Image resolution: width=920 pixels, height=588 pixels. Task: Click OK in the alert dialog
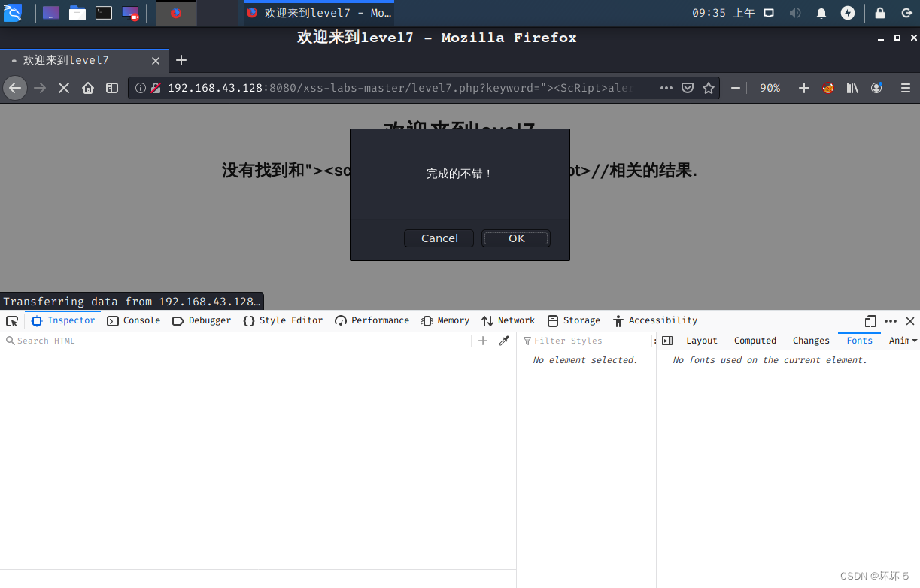515,238
